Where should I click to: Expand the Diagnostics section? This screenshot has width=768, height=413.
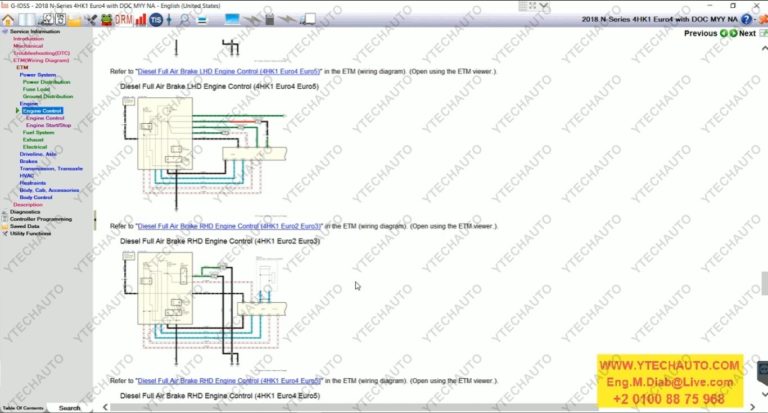coord(25,212)
